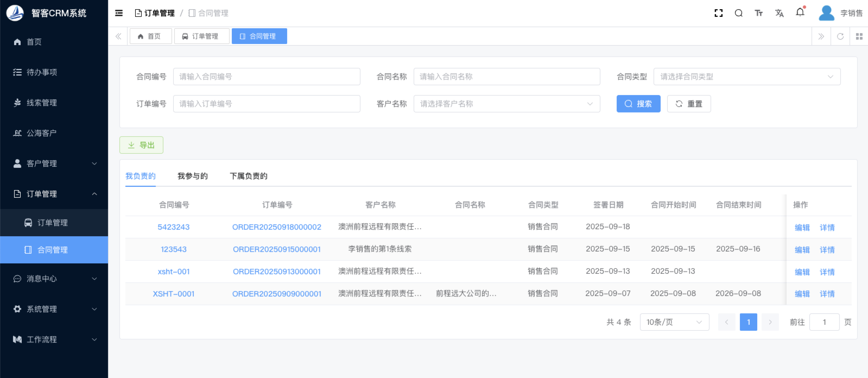Image resolution: width=868 pixels, height=378 pixels.
Task: Open the search icon in header
Action: pos(739,13)
